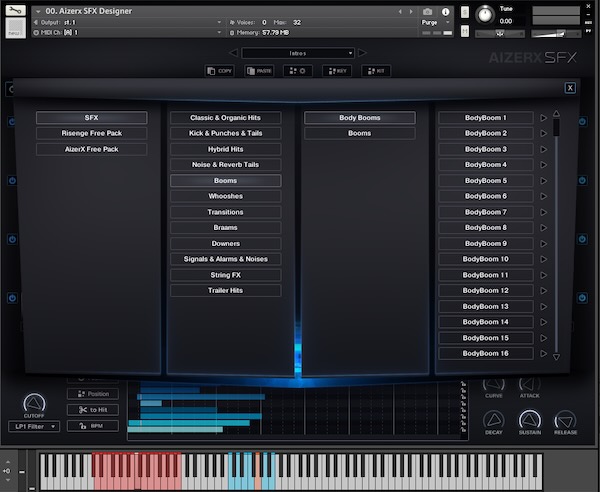Screen dimensions: 600x492
Task: Open the Purge dropdown menu
Action: tap(435, 23)
